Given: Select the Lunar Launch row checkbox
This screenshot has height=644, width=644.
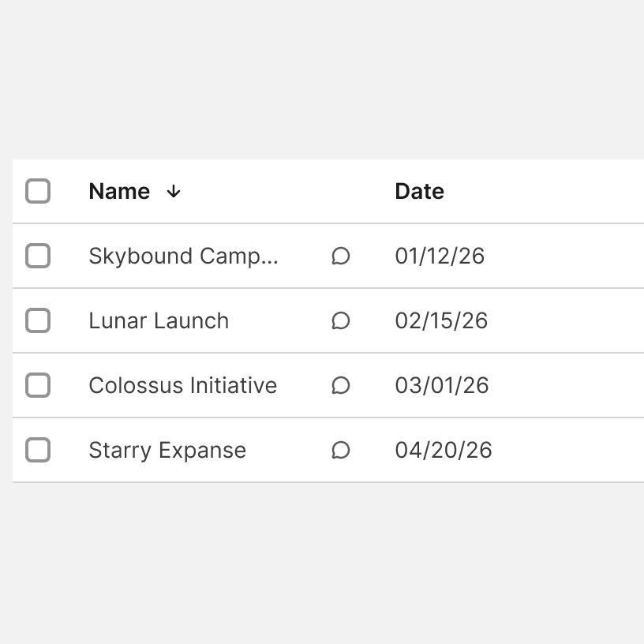Looking at the screenshot, I should pyautogui.click(x=38, y=321).
